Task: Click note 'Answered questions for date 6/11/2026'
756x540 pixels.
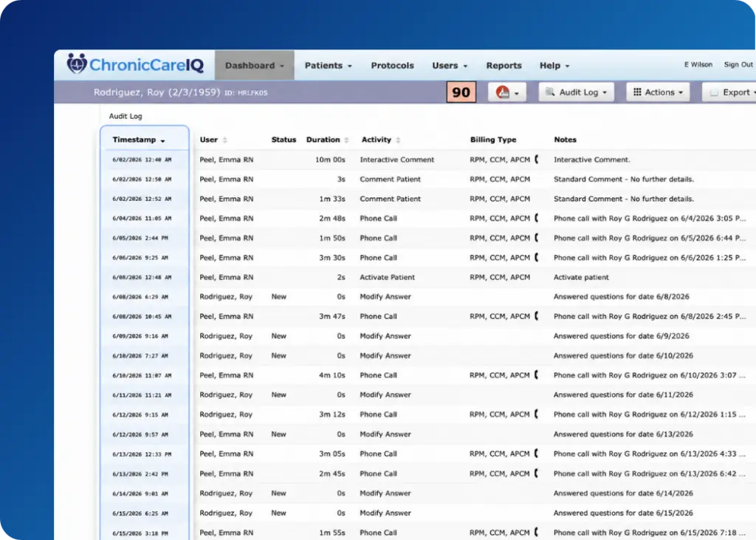Action: coord(623,394)
